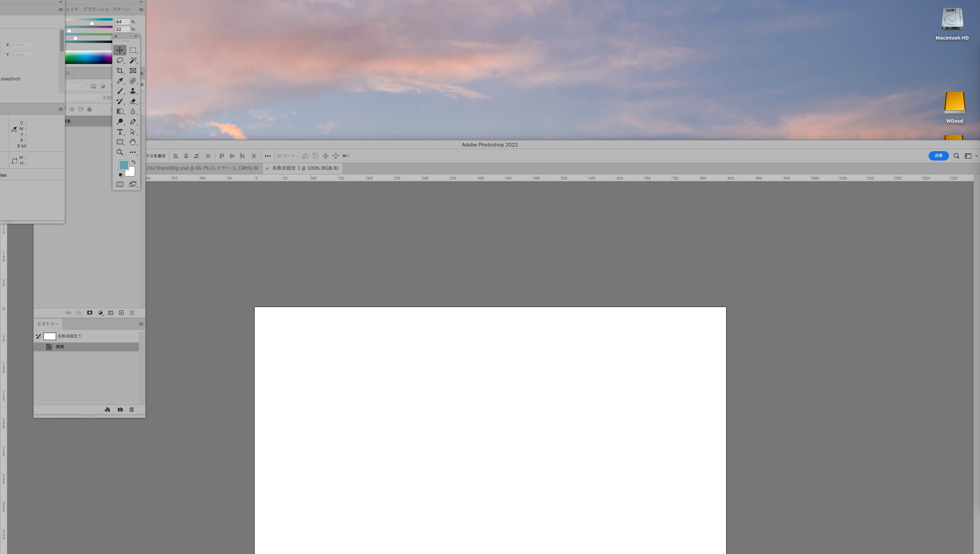Click the X position input field

(x=22, y=45)
